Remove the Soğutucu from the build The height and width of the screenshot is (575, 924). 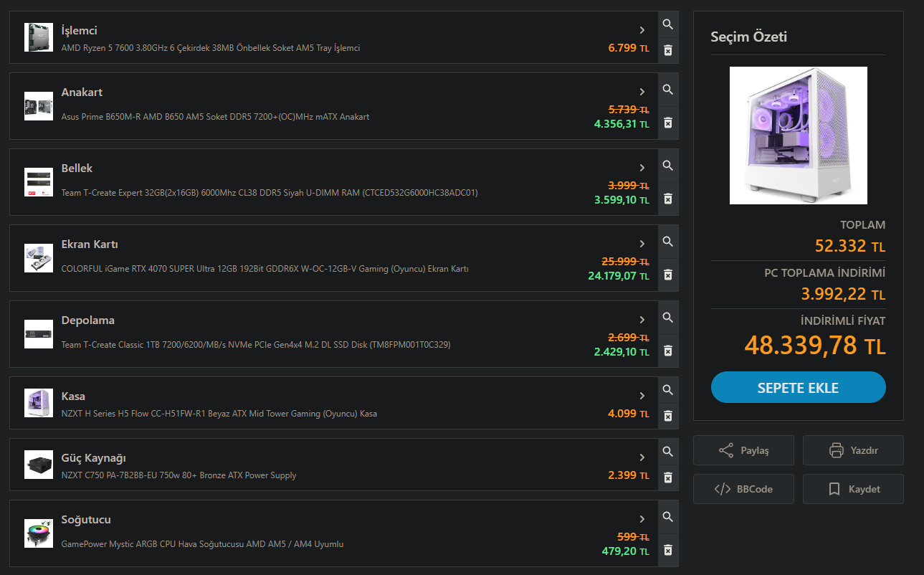click(668, 550)
